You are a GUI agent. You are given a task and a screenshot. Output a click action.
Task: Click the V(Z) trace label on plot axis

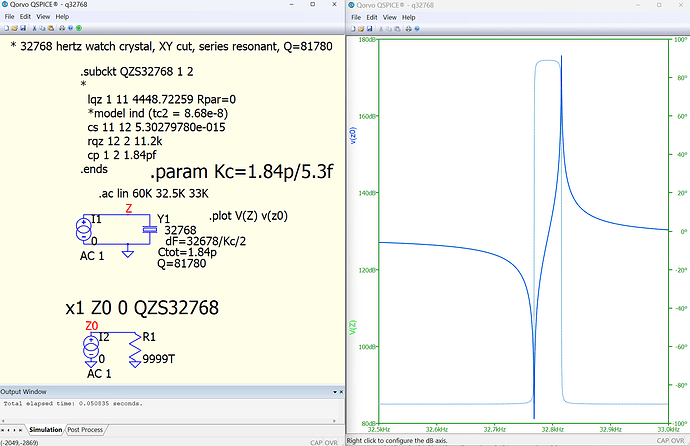click(x=353, y=327)
